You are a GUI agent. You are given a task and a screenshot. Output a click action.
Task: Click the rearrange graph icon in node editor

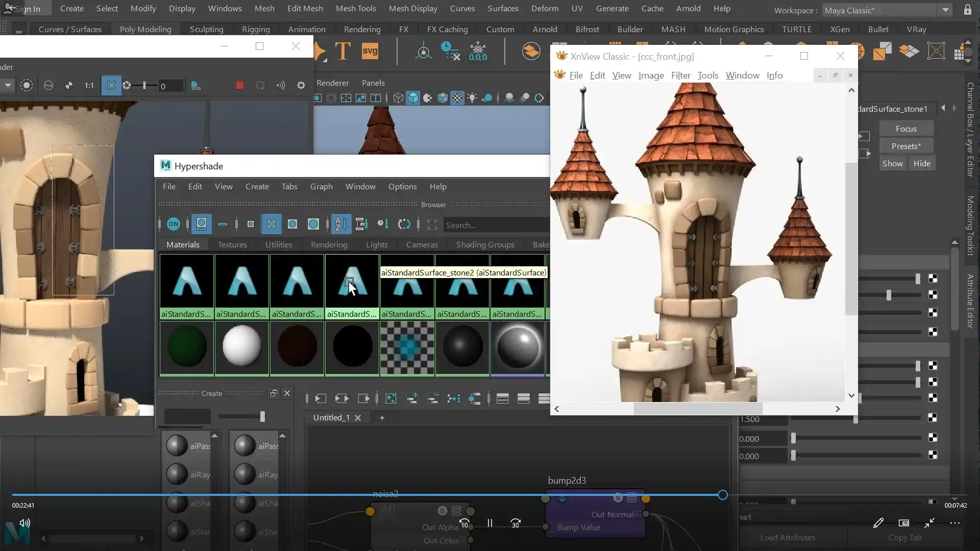tap(454, 398)
